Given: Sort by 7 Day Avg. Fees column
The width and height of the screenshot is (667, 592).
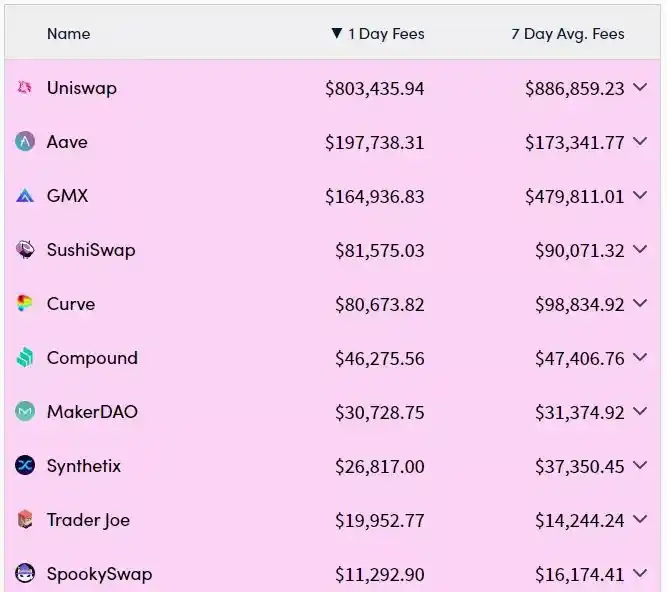Looking at the screenshot, I should click(x=568, y=34).
